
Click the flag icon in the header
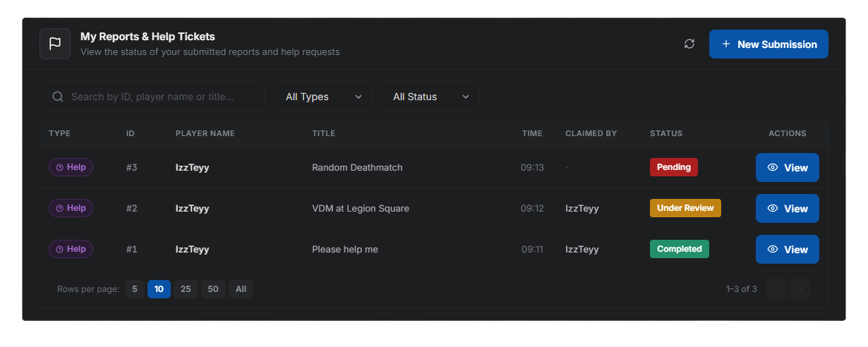(x=55, y=44)
